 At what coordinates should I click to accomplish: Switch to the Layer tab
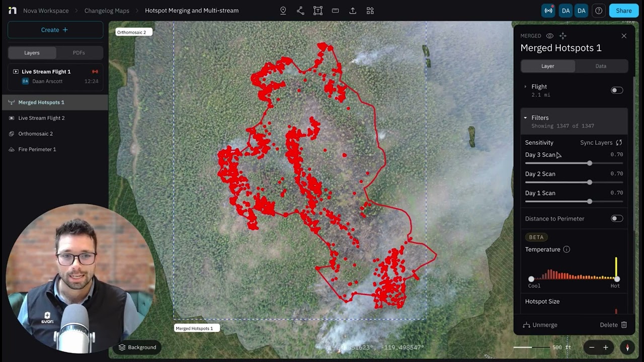[x=547, y=66]
